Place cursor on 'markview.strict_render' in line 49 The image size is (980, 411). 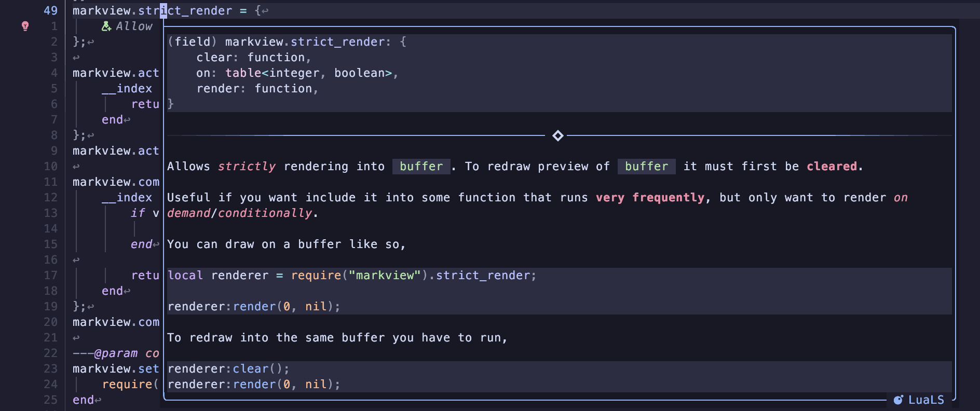(152, 10)
